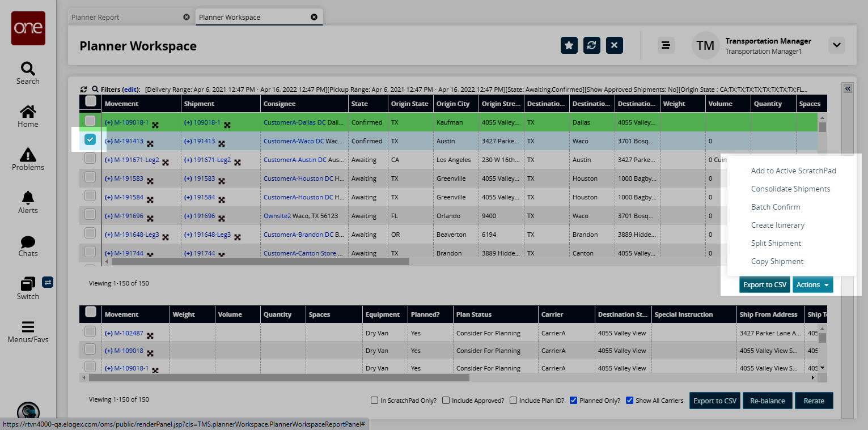Click the refresh icon in the header
This screenshot has width=868, height=430.
591,45
